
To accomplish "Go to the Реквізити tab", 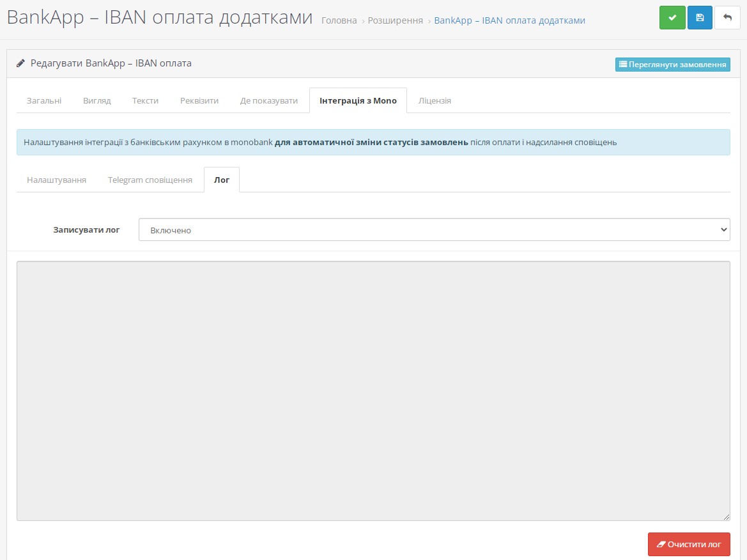I will [x=199, y=100].
